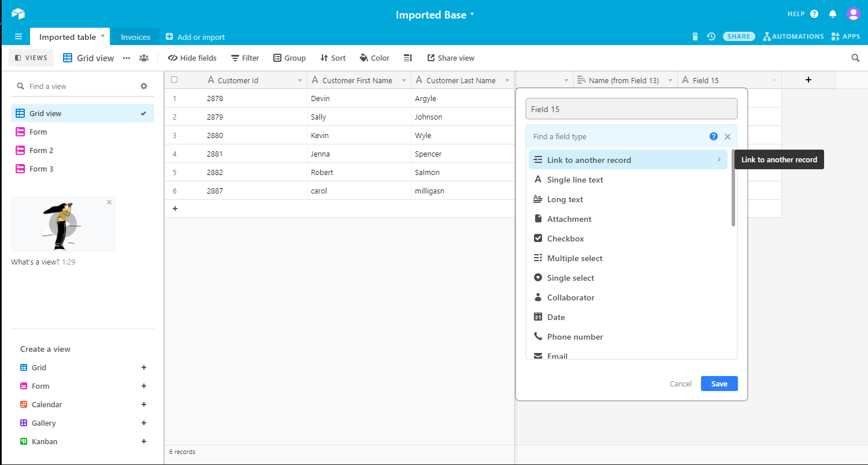Open the notifications bell
The height and width of the screenshot is (465, 868).
coord(833,14)
